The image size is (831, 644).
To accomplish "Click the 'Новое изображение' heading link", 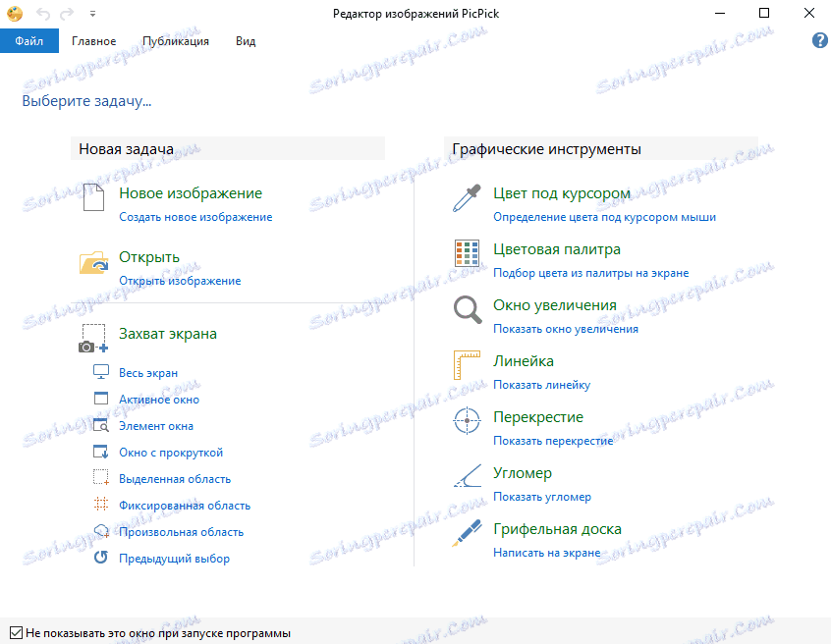I will pos(191,193).
